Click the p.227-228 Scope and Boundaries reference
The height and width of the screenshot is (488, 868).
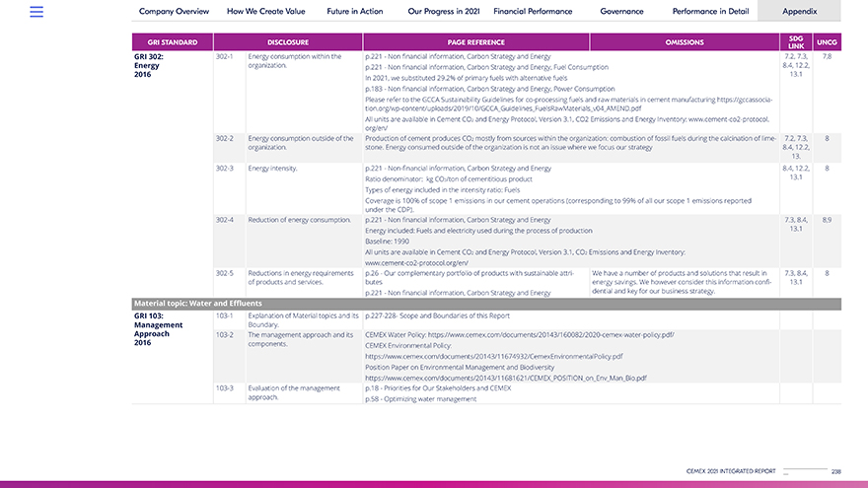437,315
